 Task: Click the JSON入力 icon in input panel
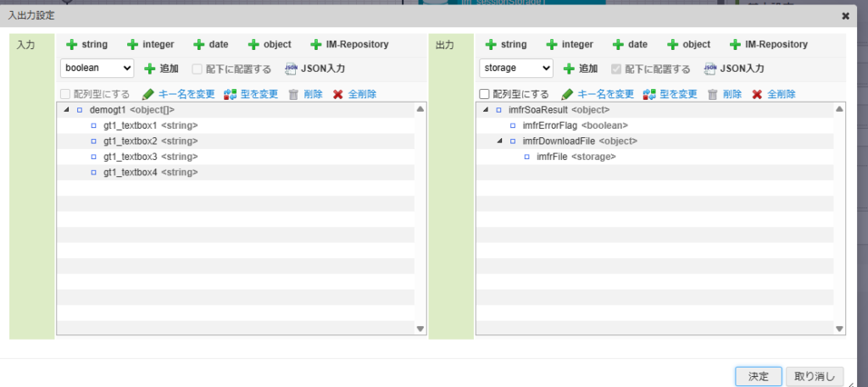pyautogui.click(x=292, y=69)
